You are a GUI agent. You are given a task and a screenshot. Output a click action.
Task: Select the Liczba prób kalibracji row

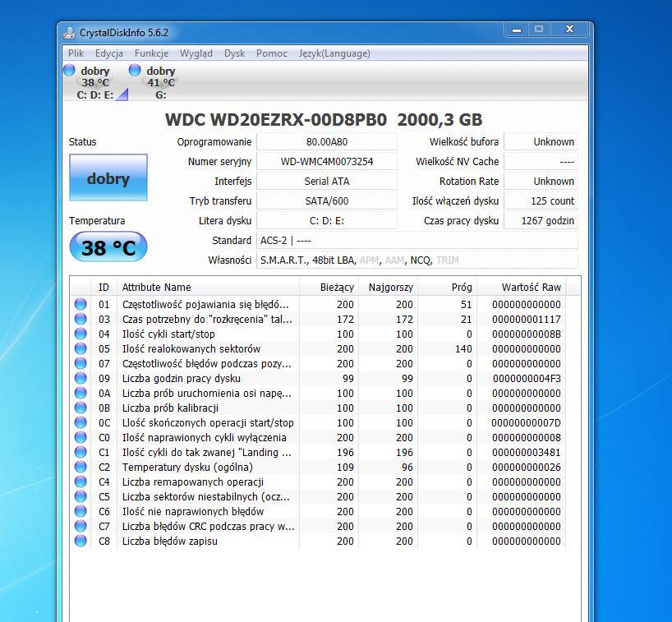pyautogui.click(x=318, y=408)
